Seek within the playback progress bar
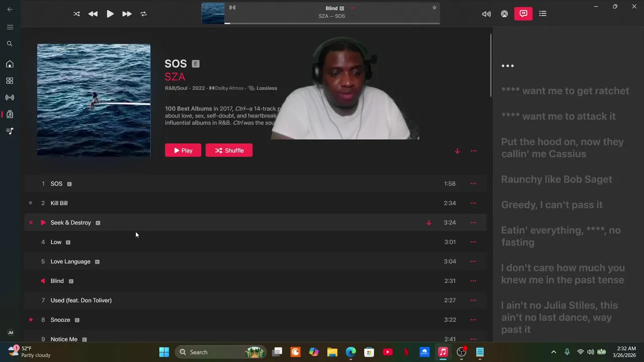 click(332, 23)
